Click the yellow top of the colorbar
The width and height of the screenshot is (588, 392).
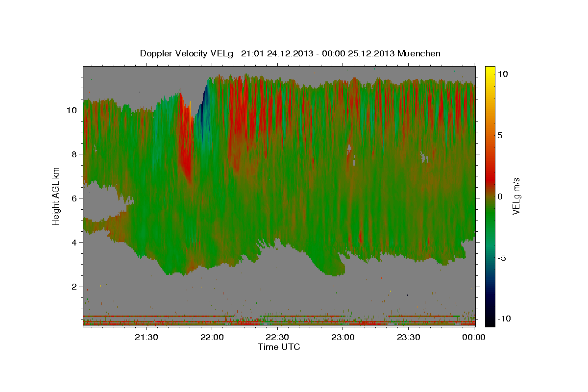point(490,70)
